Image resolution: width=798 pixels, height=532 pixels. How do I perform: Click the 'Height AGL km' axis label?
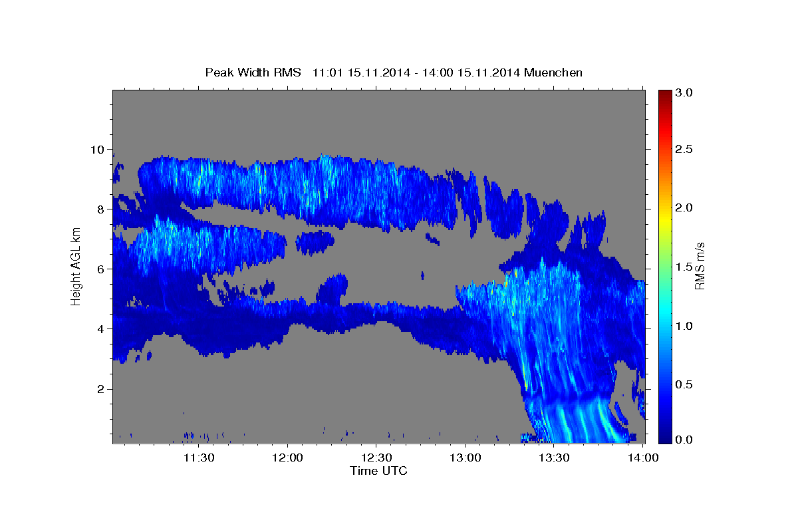tap(76, 265)
